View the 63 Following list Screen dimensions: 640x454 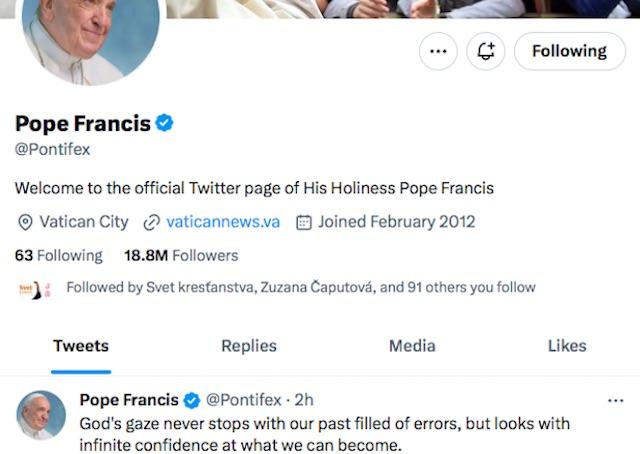point(58,255)
